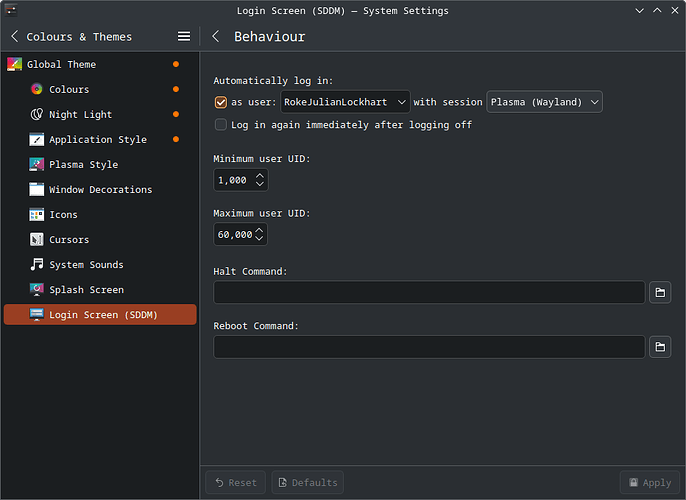Minimize the System Settings window
The image size is (686, 500).
click(x=640, y=10)
